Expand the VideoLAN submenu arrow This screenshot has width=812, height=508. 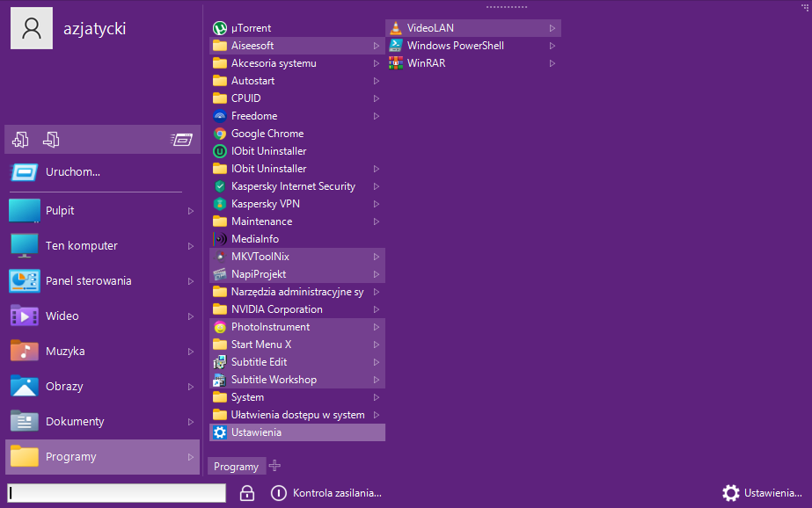[x=552, y=28]
